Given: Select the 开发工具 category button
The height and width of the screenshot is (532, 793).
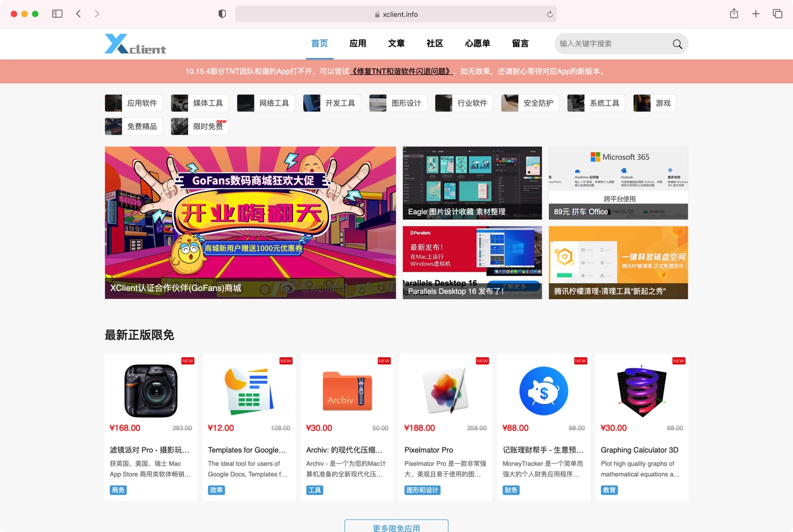Looking at the screenshot, I should [332, 103].
